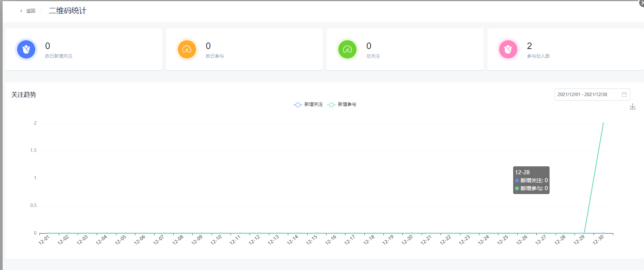Click the calendar icon in date field
This screenshot has height=270, width=644.
[x=624, y=95]
